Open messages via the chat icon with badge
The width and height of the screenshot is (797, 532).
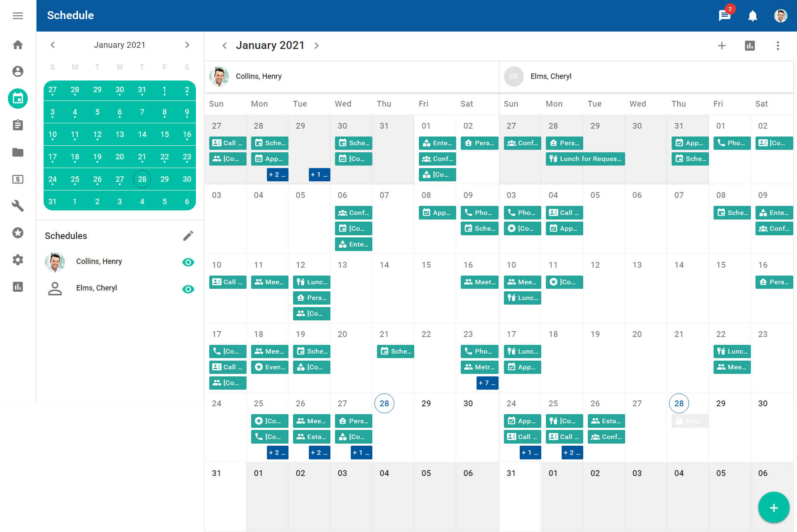click(724, 16)
